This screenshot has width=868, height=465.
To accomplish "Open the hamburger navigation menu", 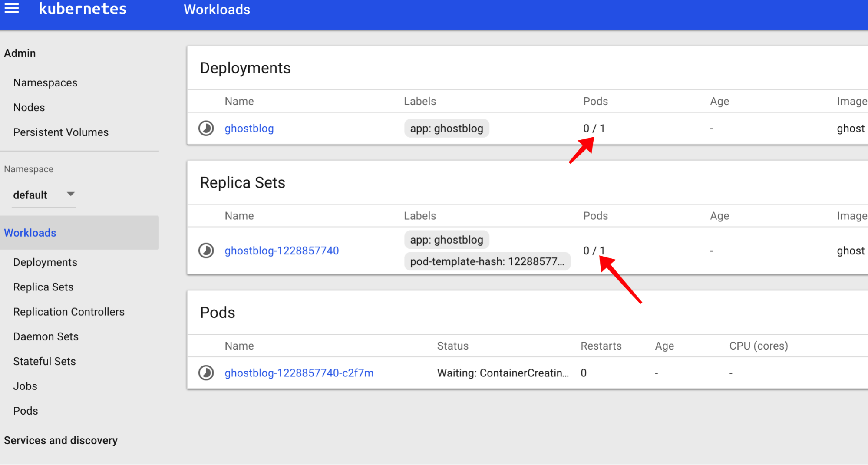I will pyautogui.click(x=11, y=8).
